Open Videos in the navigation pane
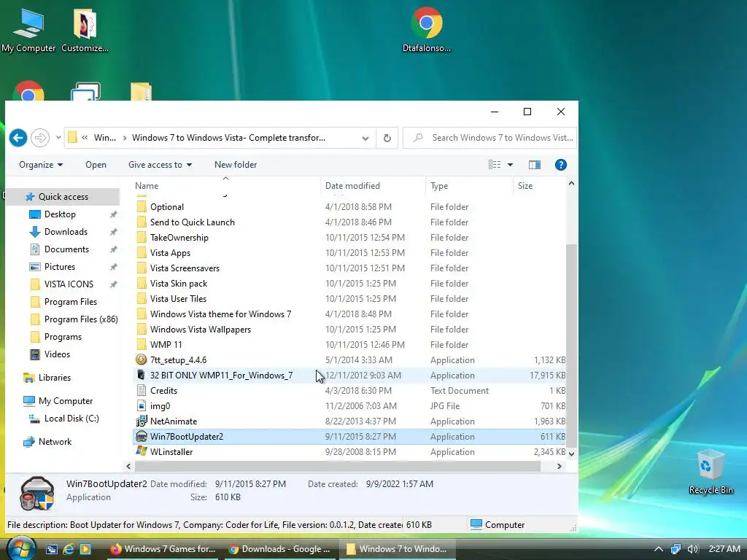 [x=57, y=354]
